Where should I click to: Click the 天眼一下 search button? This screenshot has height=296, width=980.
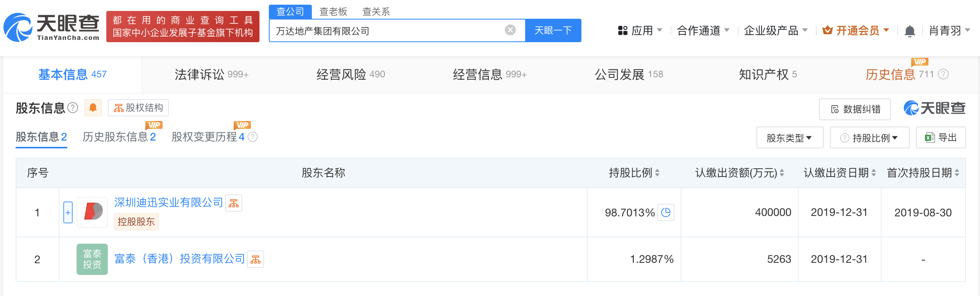point(553,30)
